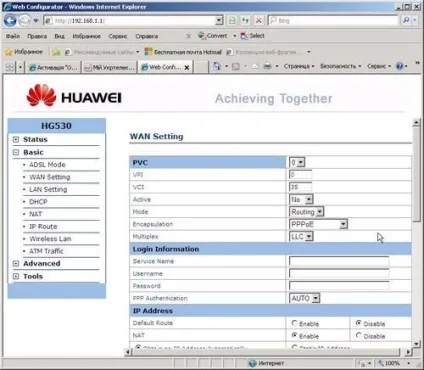Viewport: 424px width, 370px height.
Task: Open the Безопасность command bar menu
Action: point(340,66)
